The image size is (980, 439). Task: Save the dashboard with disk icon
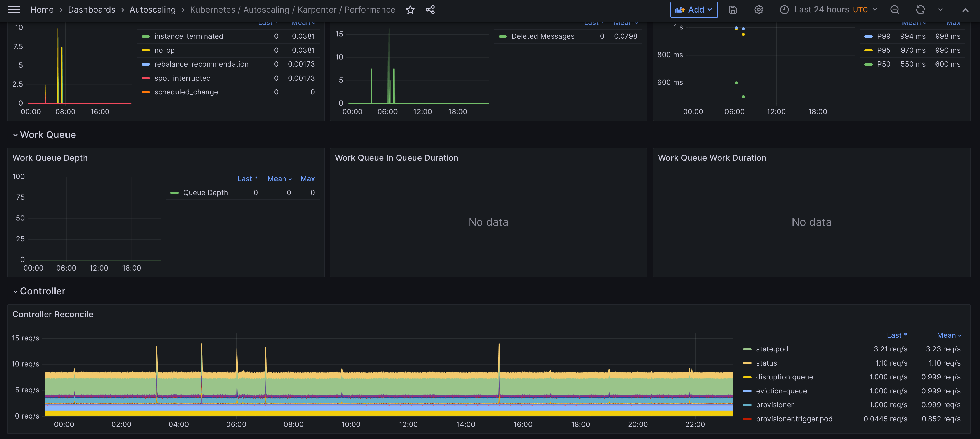tap(733, 9)
